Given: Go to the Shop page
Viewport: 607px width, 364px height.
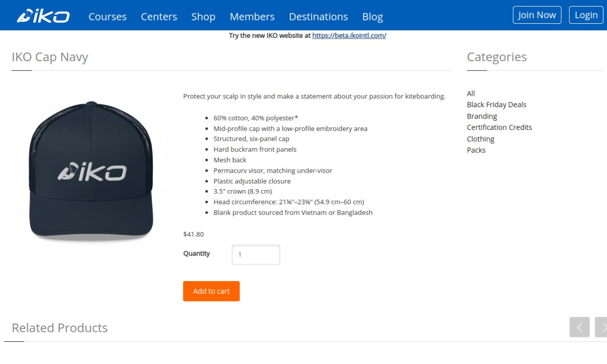Looking at the screenshot, I should [x=203, y=17].
